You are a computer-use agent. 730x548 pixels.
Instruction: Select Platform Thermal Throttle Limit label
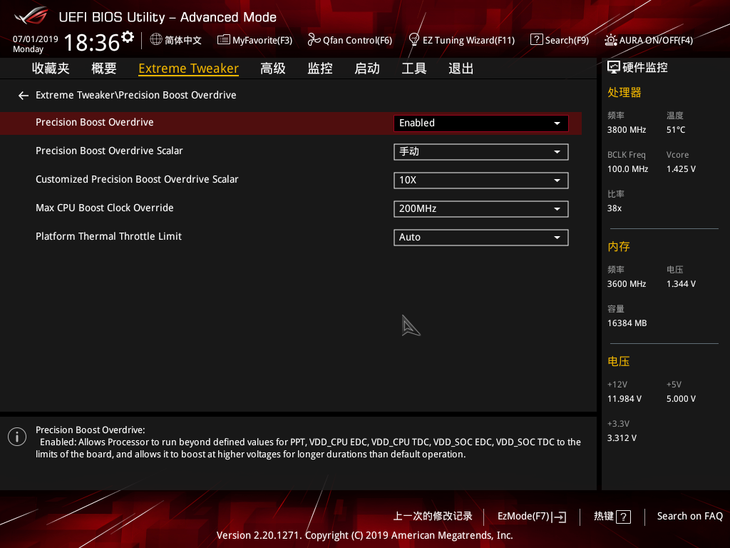(x=108, y=236)
